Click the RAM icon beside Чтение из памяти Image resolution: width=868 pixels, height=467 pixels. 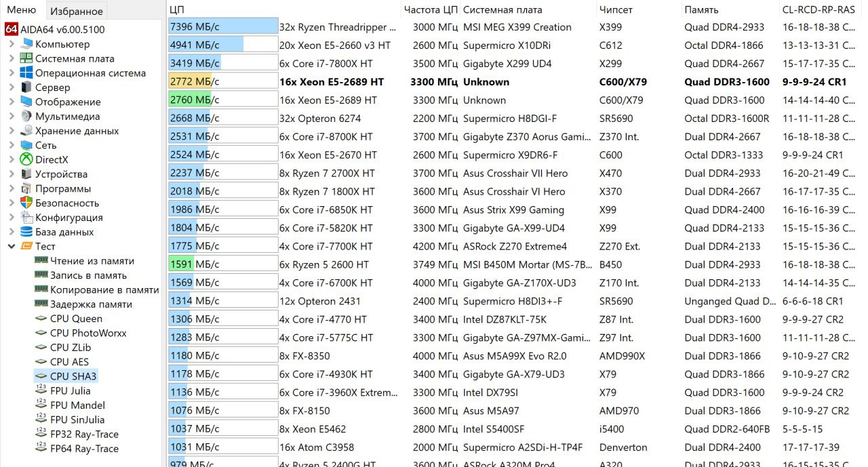coord(41,260)
